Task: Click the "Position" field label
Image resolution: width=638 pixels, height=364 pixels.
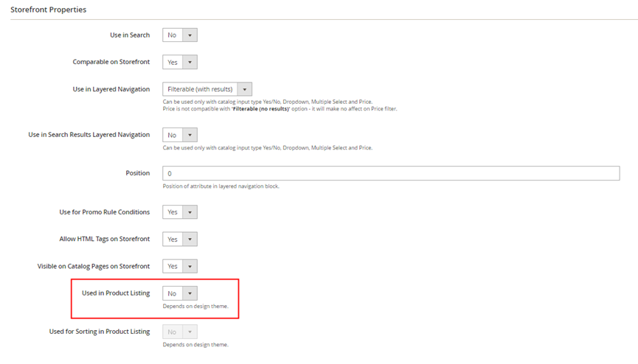Action: [137, 173]
